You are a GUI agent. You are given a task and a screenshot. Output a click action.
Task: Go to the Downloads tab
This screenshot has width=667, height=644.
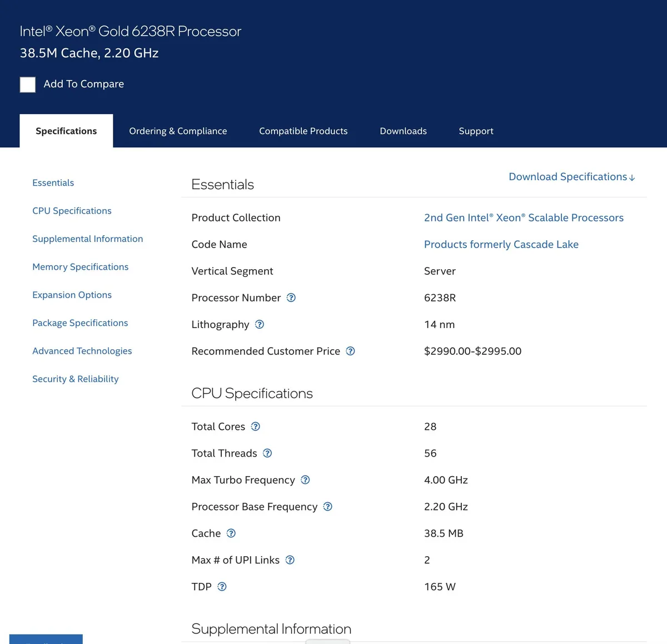click(404, 131)
